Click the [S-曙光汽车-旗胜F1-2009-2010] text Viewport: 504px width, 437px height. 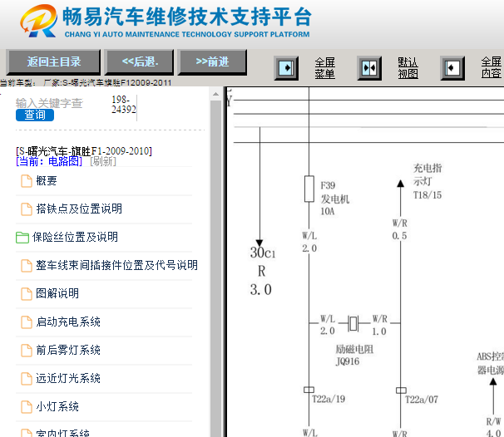click(84, 150)
